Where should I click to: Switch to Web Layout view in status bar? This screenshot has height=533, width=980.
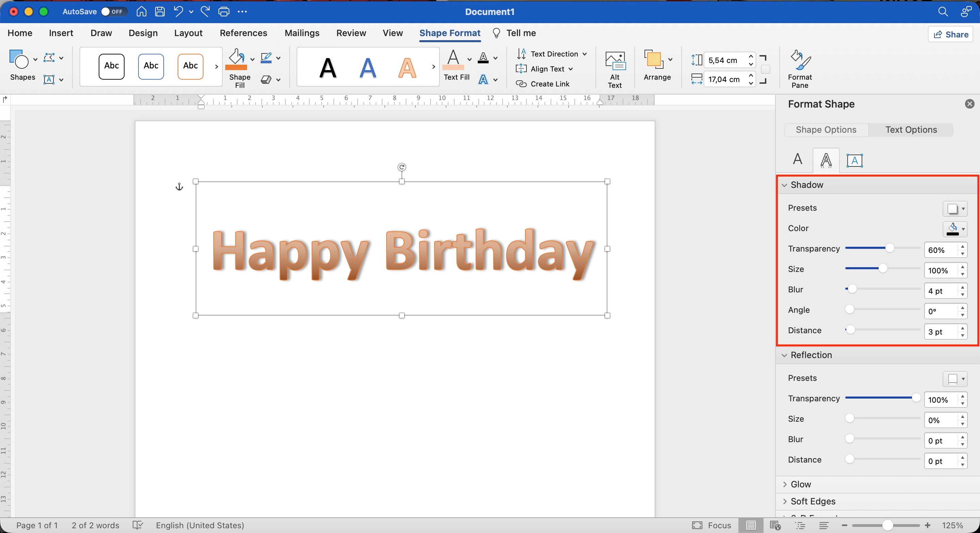click(x=775, y=526)
